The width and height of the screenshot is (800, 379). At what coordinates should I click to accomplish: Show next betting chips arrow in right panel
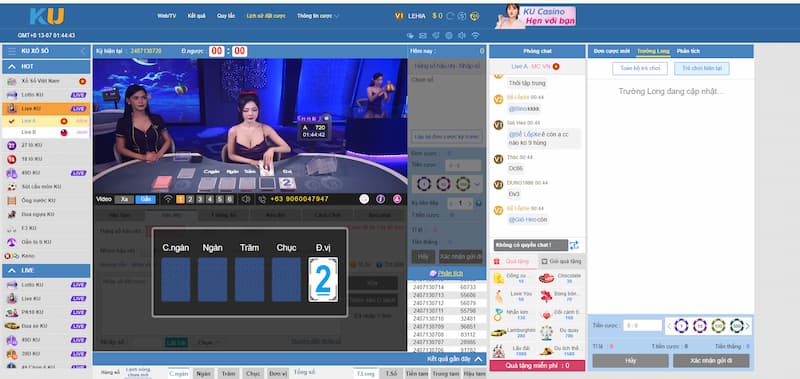tap(747, 325)
